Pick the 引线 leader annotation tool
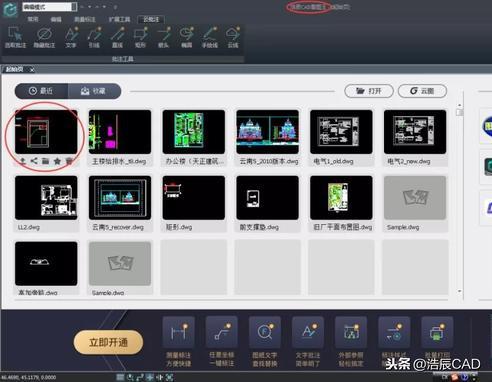492x382 pixels. point(94,37)
